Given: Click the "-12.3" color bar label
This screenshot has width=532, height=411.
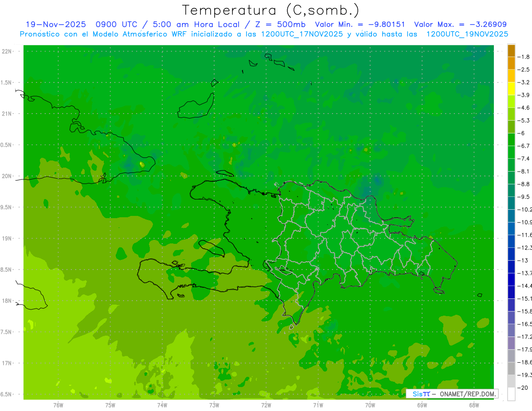Looking at the screenshot, I should [525, 248].
